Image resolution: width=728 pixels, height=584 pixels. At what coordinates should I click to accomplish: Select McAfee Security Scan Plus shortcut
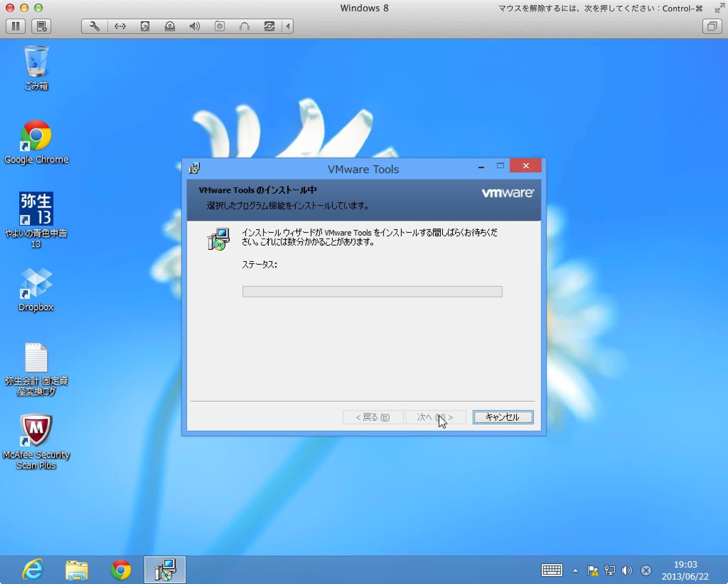36,442
